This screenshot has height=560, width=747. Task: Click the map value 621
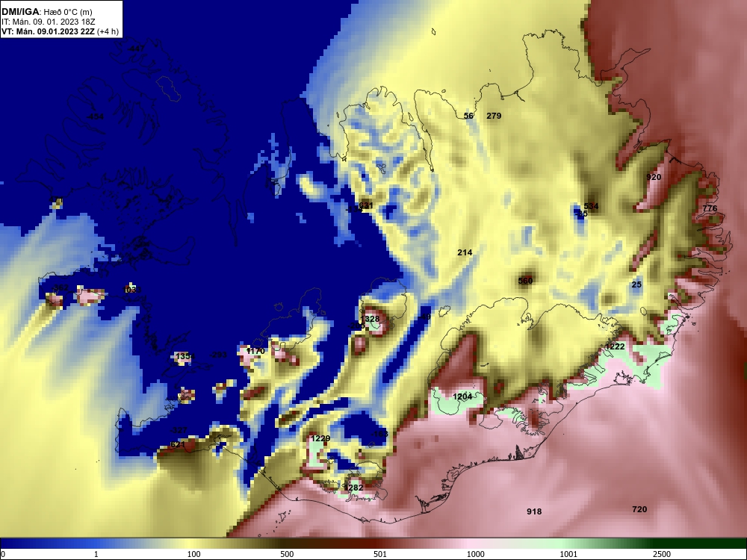pyautogui.click(x=177, y=444)
